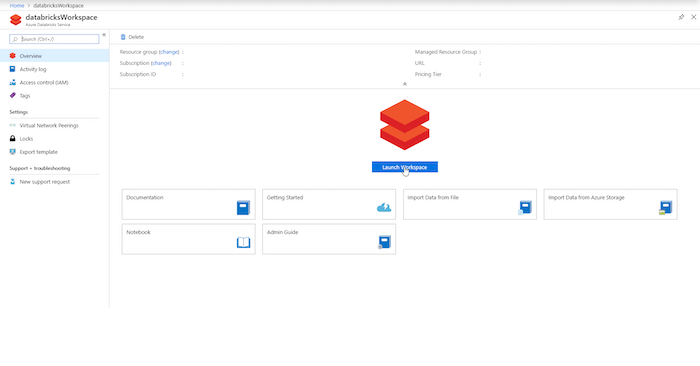
Task: Open the Tags section
Action: click(x=25, y=96)
